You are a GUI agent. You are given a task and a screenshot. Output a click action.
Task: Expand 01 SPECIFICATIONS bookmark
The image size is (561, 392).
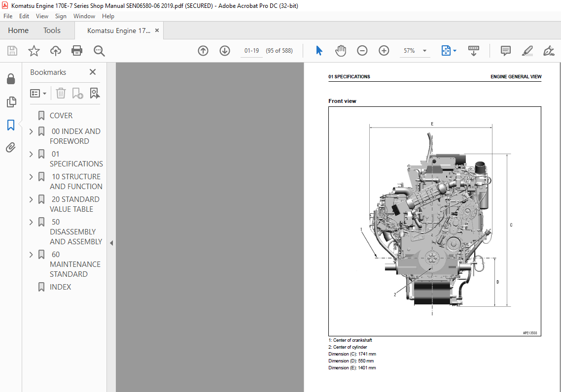[31, 154]
